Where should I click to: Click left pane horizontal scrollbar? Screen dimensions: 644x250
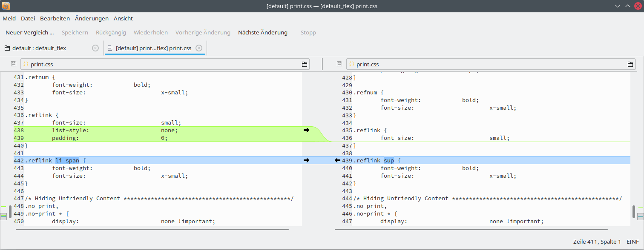pyautogui.click(x=152, y=230)
